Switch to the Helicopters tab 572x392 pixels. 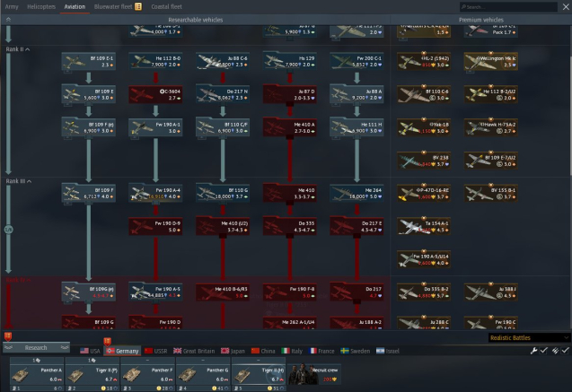pos(41,6)
